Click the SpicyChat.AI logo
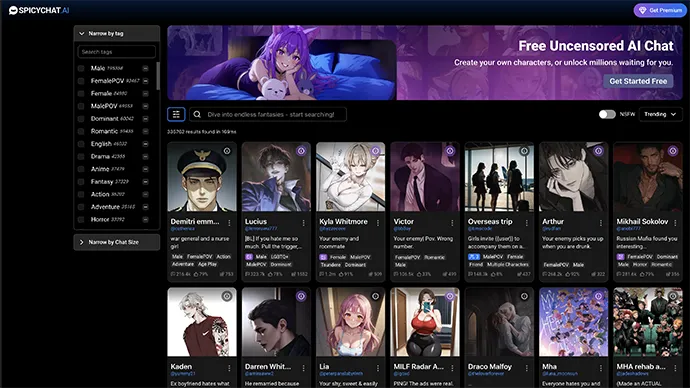 39,10
